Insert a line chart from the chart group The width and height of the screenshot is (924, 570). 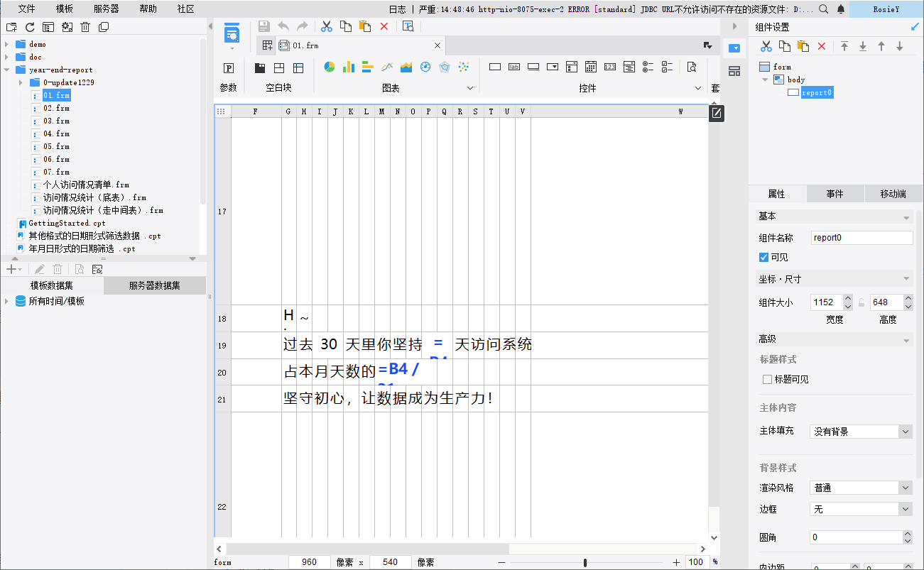387,67
